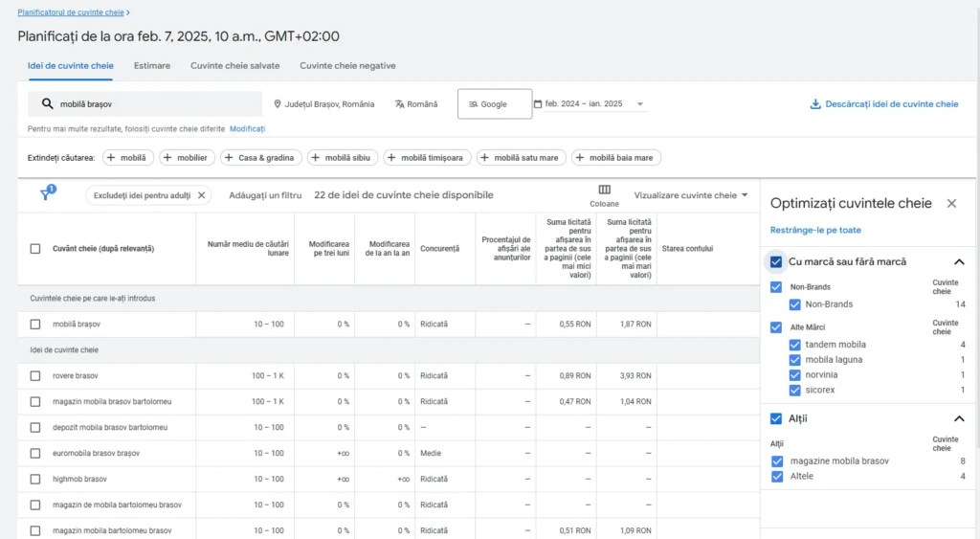Click Adăugați un filtru
The image size is (980, 539).
(x=265, y=195)
